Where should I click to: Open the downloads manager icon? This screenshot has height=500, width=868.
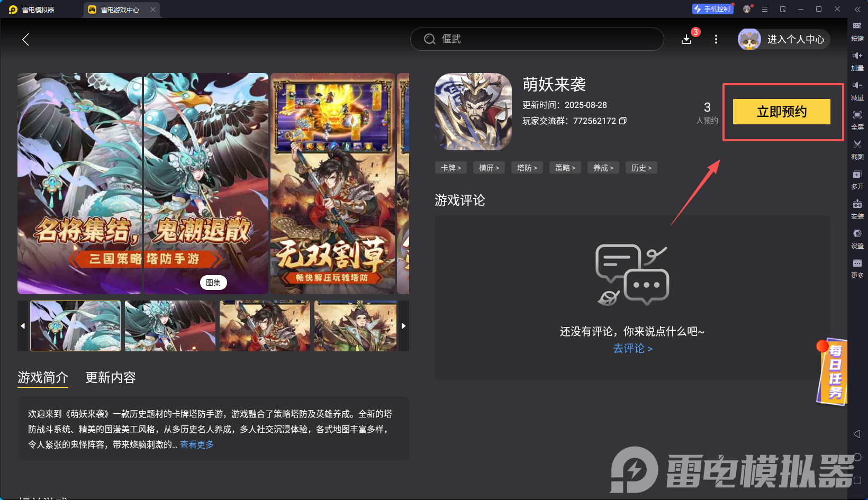pyautogui.click(x=686, y=39)
